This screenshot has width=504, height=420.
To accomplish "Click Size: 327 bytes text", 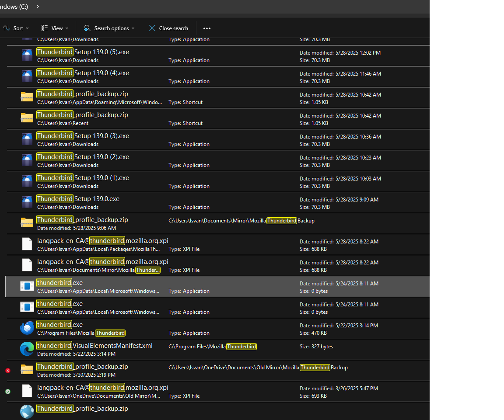I will click(316, 347).
